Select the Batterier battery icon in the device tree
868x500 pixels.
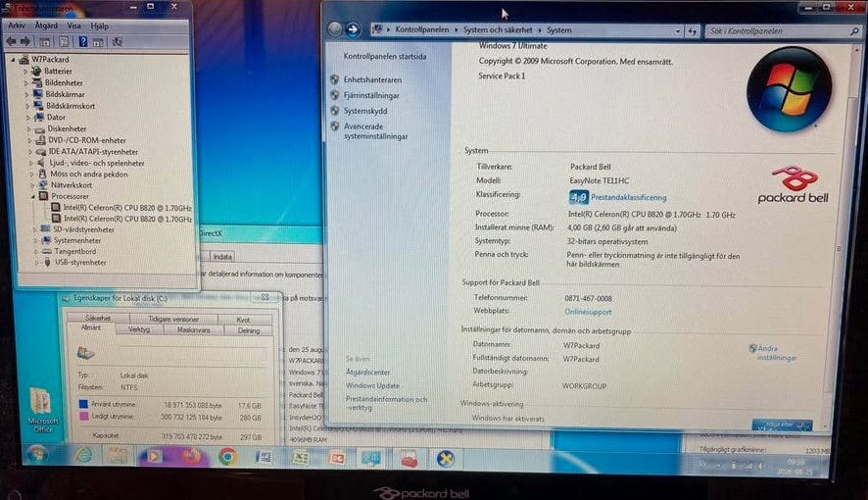coord(36,71)
